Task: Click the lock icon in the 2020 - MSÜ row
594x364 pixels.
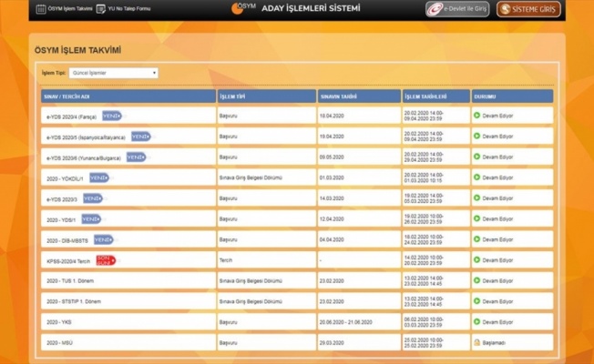Action: [476, 343]
